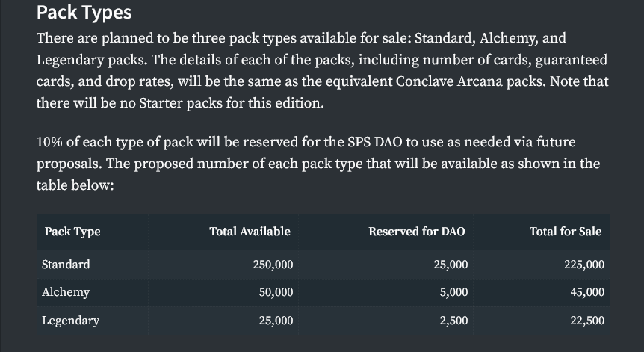The width and height of the screenshot is (644, 352).
Task: Click the 2,500 reserved for DAO cell
Action: pos(453,321)
